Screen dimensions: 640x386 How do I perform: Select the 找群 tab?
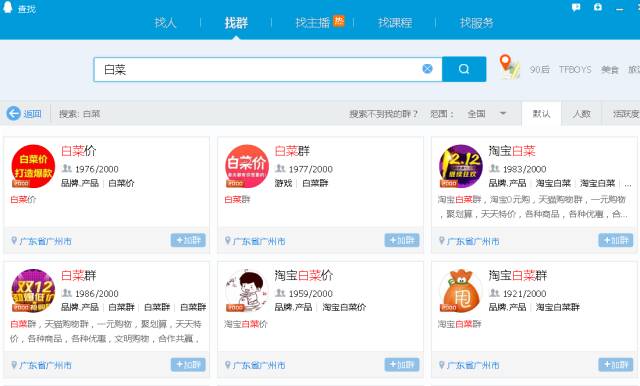click(236, 22)
